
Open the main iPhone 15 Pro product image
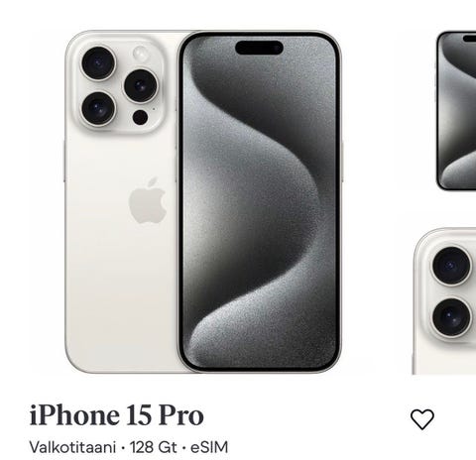pos(202,202)
